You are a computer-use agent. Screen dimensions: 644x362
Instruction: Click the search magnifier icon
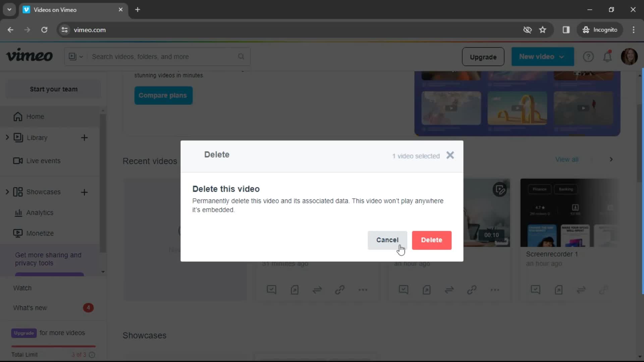[x=241, y=57]
